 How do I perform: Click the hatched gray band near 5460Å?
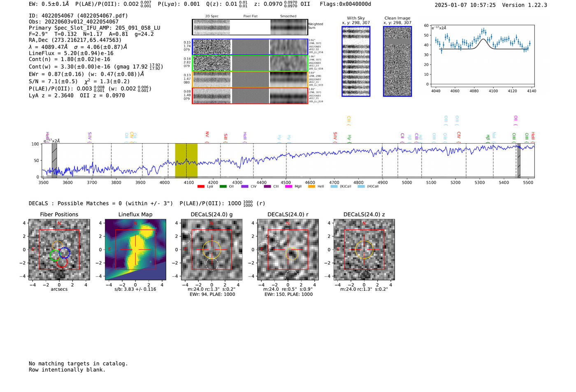click(518, 160)
